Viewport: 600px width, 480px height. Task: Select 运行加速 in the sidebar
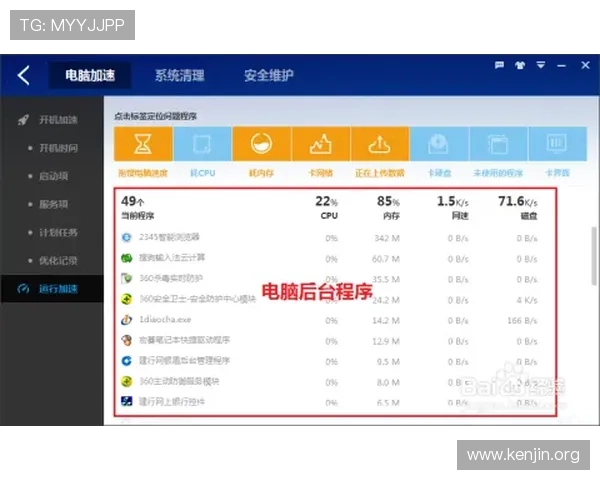(x=52, y=289)
